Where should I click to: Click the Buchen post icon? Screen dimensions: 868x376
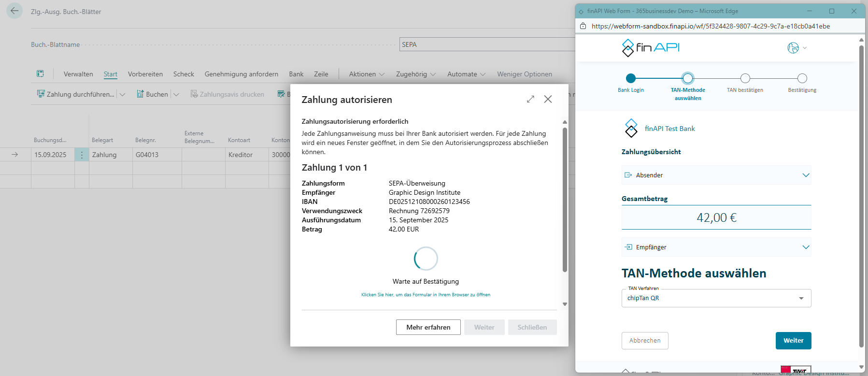(x=140, y=94)
